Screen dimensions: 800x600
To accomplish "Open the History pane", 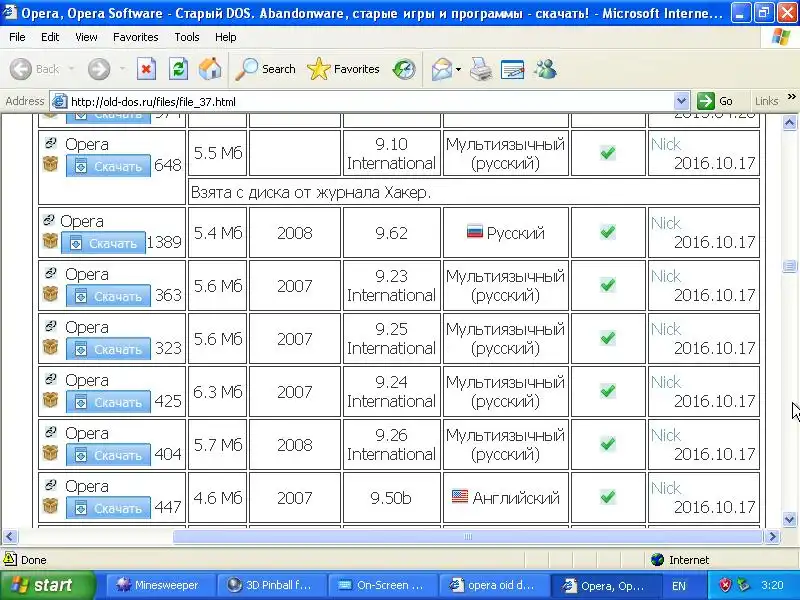I will click(404, 69).
